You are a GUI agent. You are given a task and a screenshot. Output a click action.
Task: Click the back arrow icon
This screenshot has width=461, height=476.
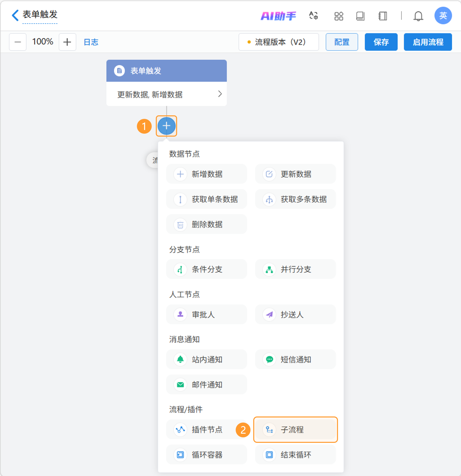[x=15, y=15]
